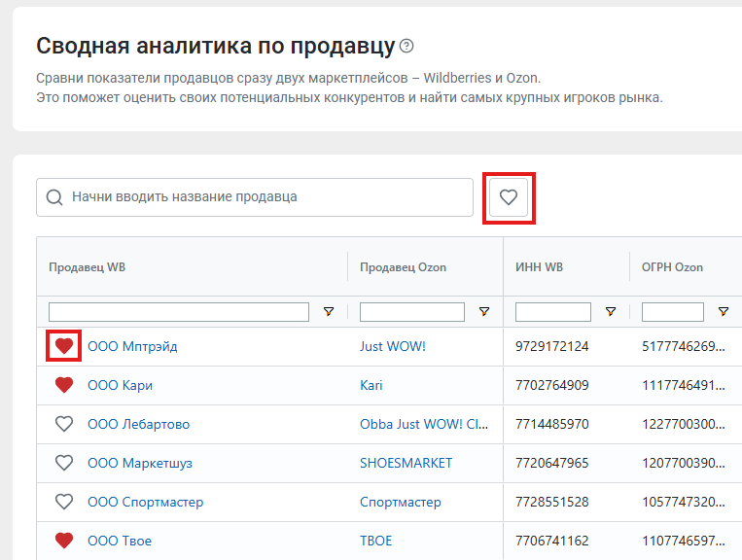Image resolution: width=742 pixels, height=560 pixels.
Task: Add ООО Спортмастер to favorites
Action: point(64,502)
